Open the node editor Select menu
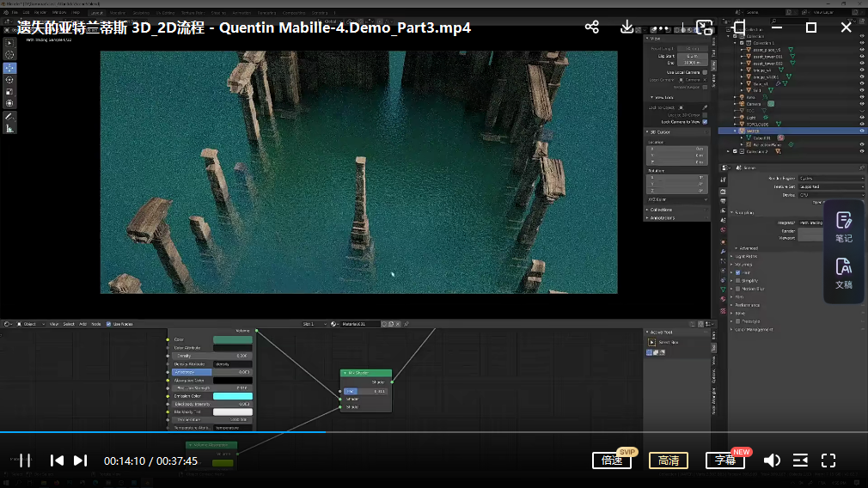 (x=69, y=324)
